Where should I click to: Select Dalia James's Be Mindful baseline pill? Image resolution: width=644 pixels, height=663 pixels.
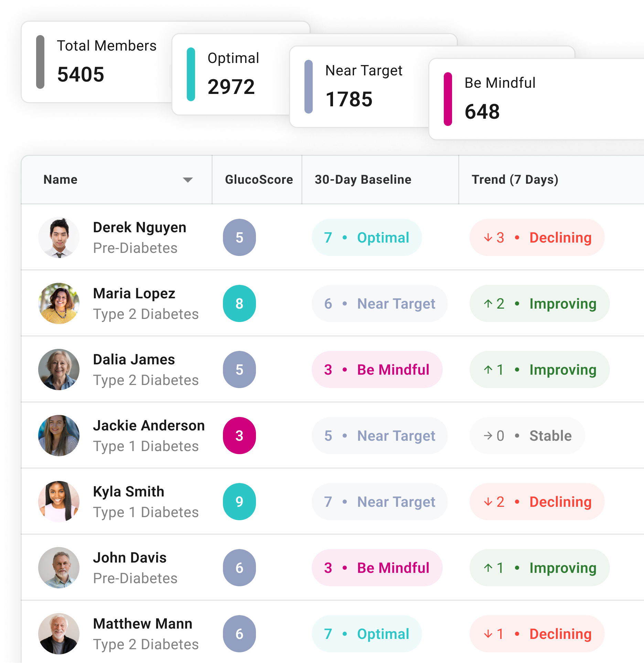pos(377,370)
